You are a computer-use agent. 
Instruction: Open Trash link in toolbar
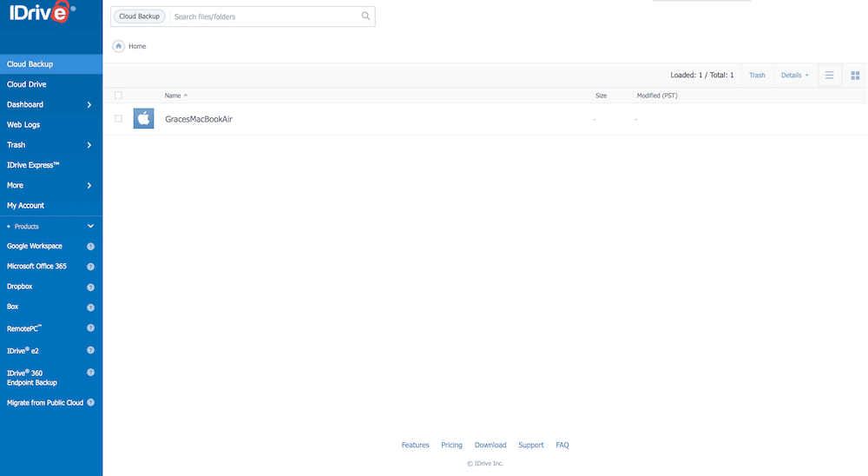pyautogui.click(x=757, y=76)
